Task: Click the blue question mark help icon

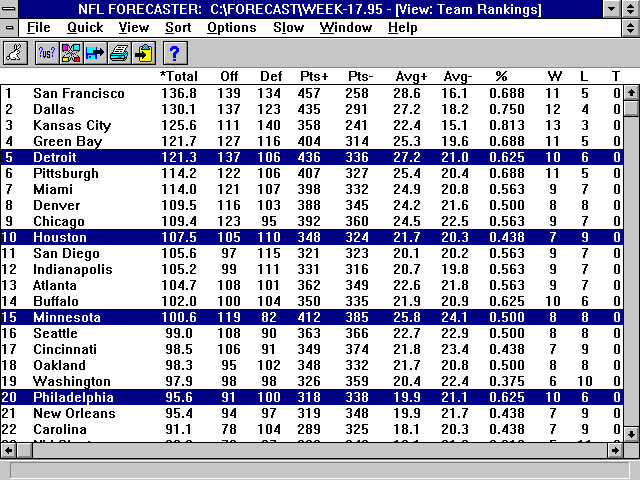Action: (x=175, y=53)
